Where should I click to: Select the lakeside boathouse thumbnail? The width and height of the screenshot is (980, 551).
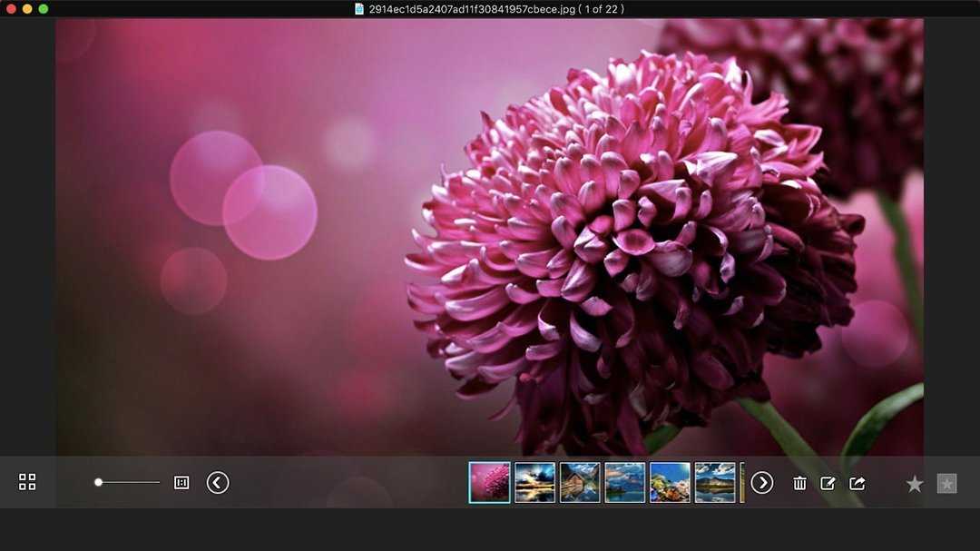tap(580, 482)
